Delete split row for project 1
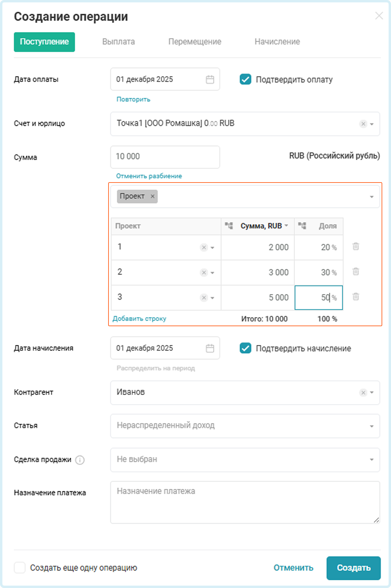Image resolution: width=391 pixels, height=588 pixels. pos(356,247)
